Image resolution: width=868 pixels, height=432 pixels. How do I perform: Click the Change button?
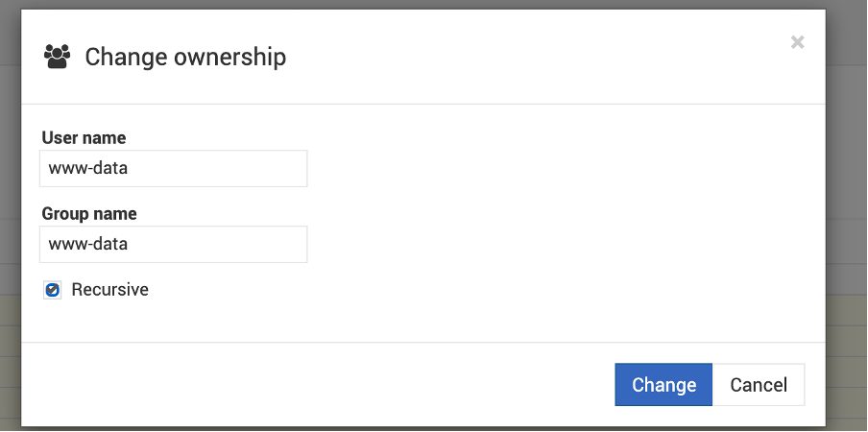click(663, 384)
